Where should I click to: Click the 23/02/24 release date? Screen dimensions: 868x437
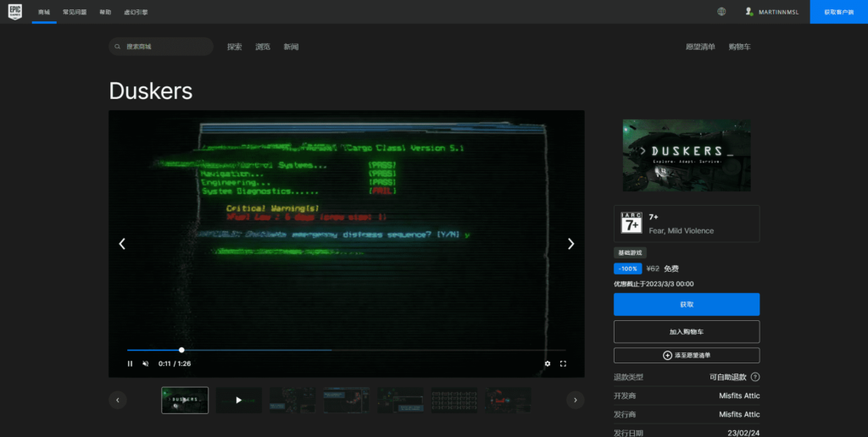point(743,433)
